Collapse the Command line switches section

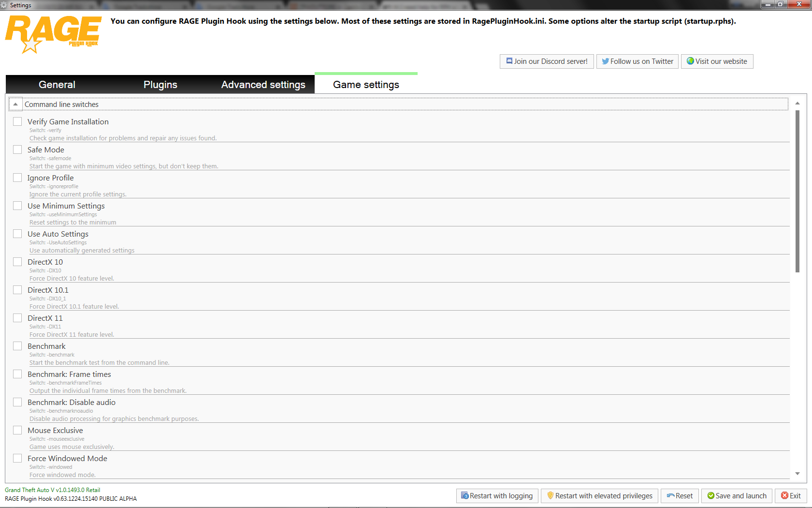pyautogui.click(x=15, y=105)
